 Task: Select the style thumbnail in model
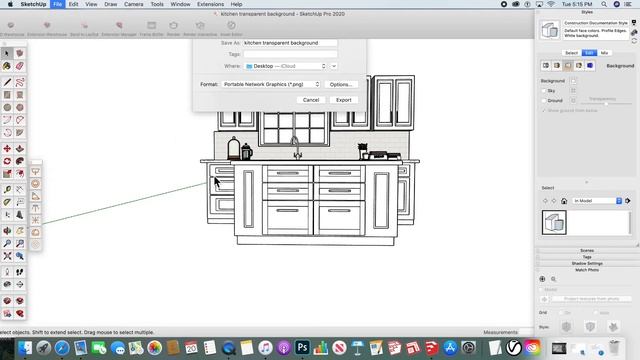coord(554,222)
